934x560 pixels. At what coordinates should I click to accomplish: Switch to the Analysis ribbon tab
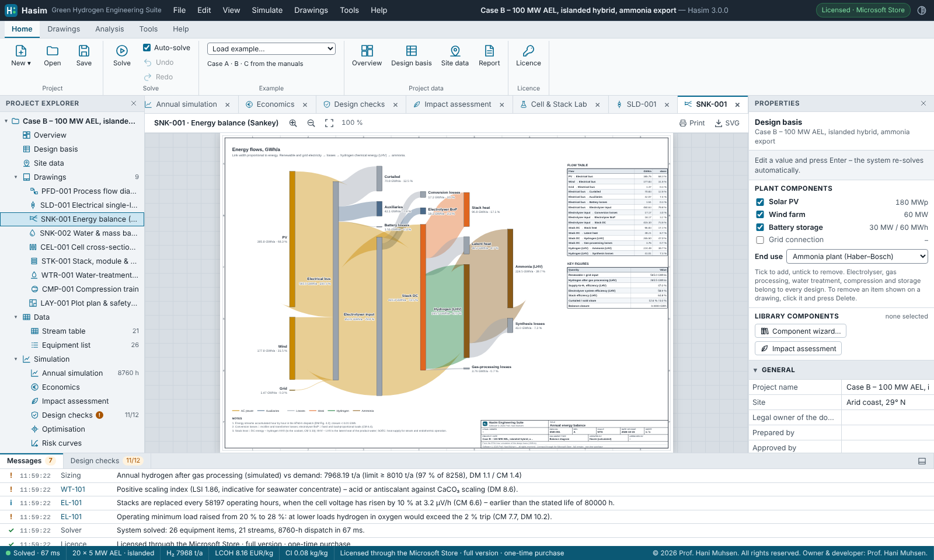click(x=110, y=29)
